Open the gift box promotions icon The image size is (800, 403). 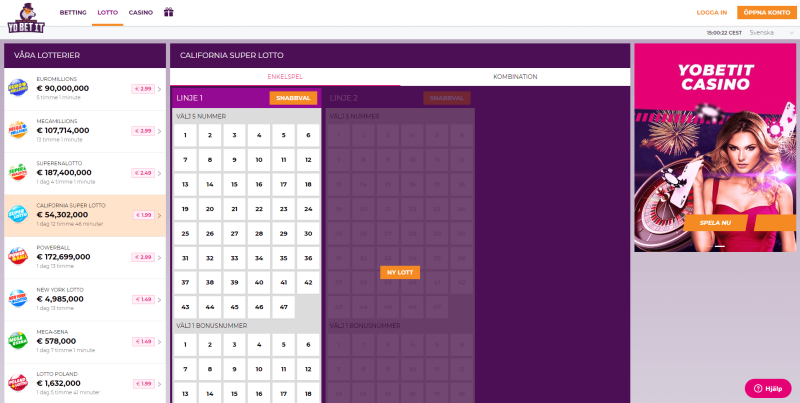[x=169, y=12]
